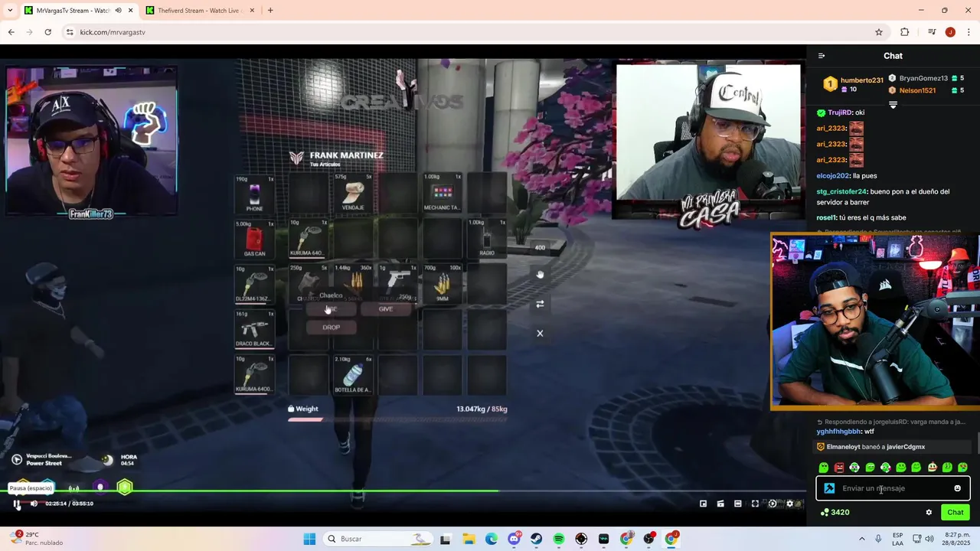Click the inventory swap arrows icon
Viewport: 980px width, 551px height.
click(x=540, y=304)
